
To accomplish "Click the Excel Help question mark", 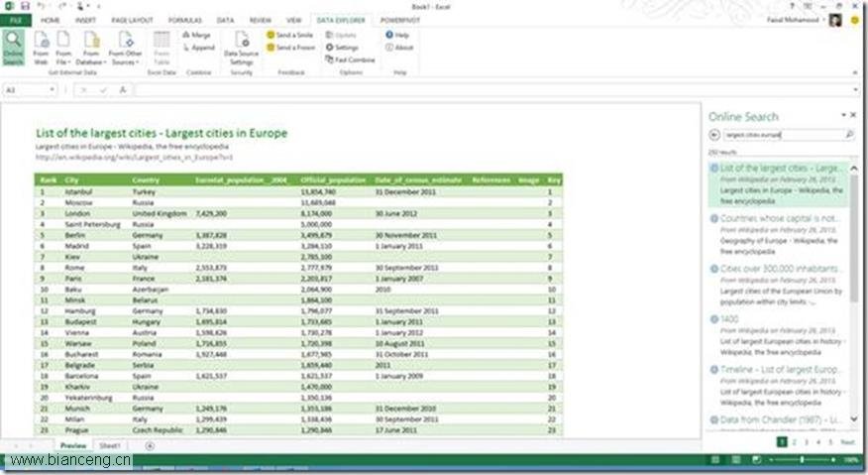I will tap(792, 6).
